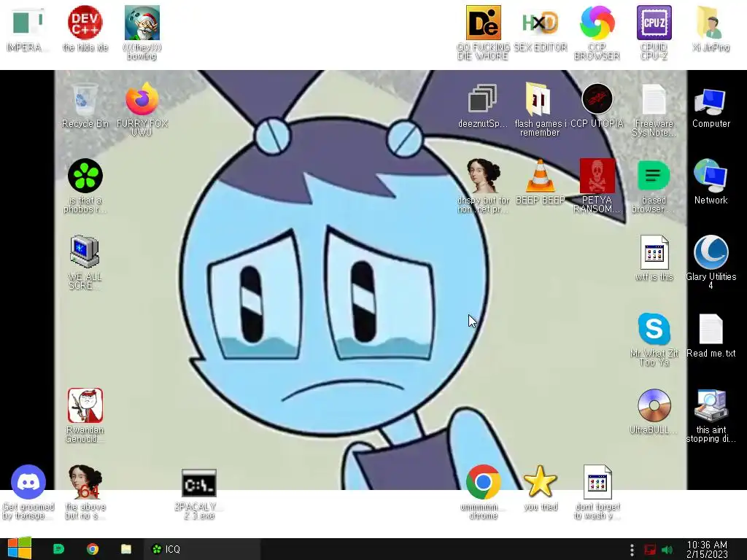Screen dimensions: 747x560
Task: Open the Recycle Bin desktop icon
Action: (x=85, y=101)
